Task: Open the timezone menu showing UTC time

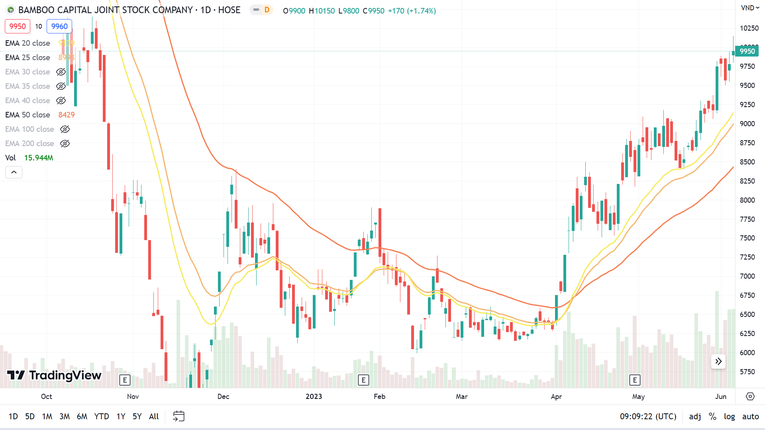Action: tap(648, 416)
